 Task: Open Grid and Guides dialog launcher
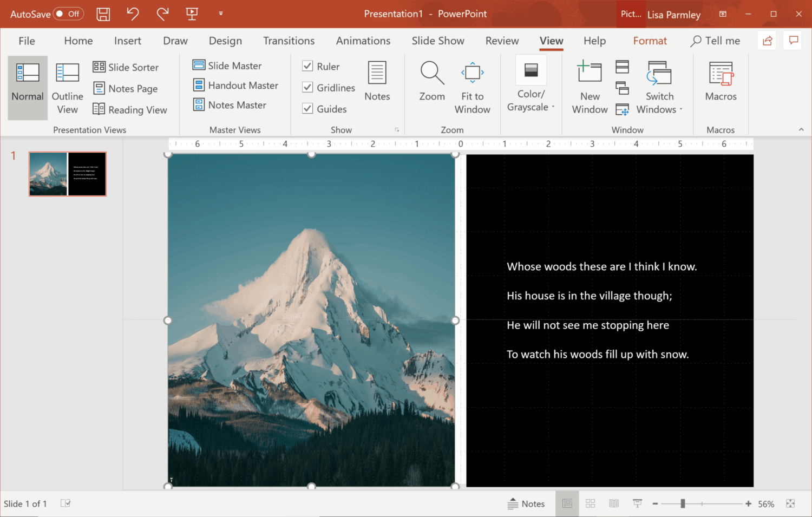[397, 130]
